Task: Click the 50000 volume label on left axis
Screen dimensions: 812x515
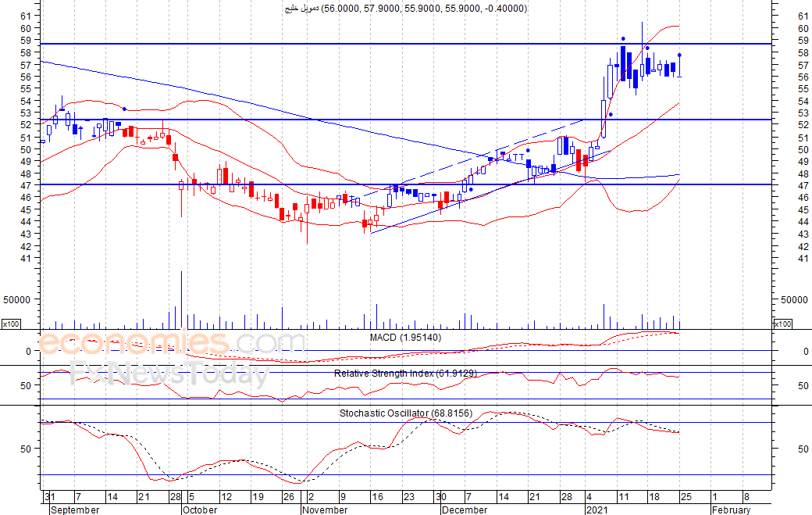Action: (x=17, y=299)
